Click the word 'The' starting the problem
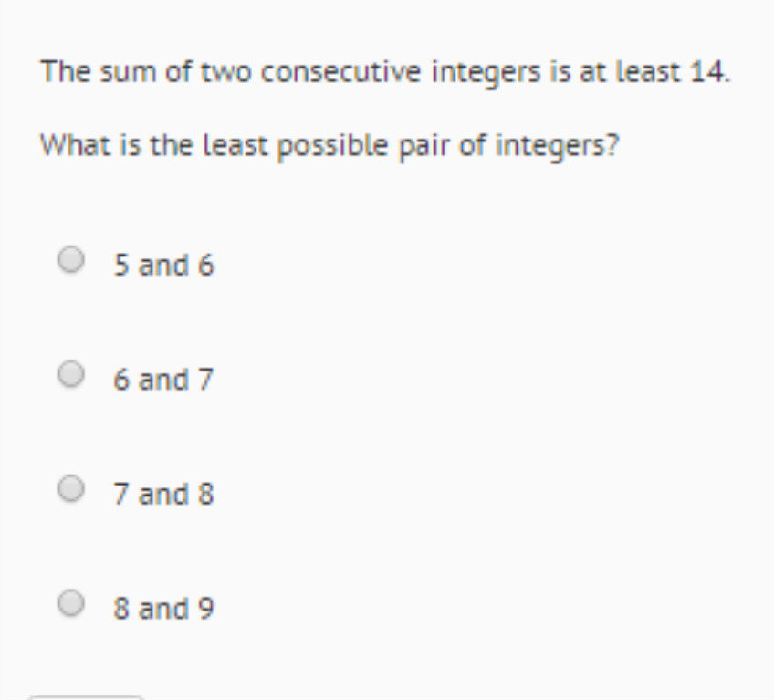774x700 pixels. [66, 71]
